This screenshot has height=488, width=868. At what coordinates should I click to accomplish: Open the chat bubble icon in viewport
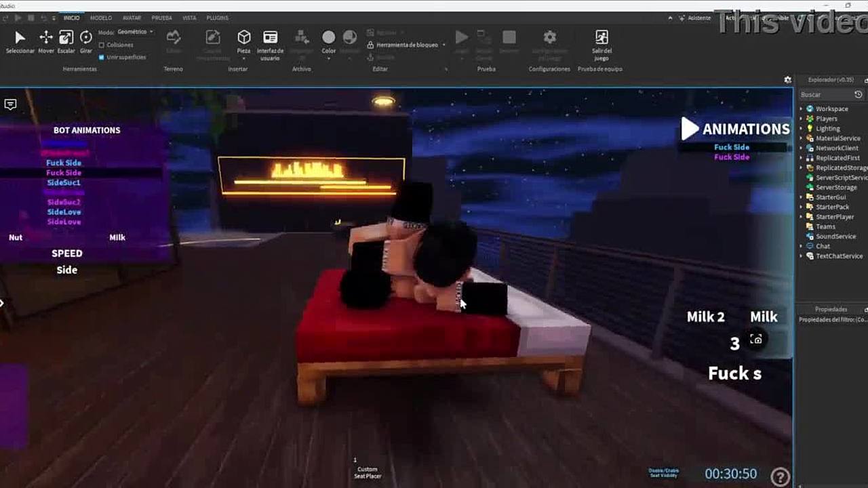10,104
